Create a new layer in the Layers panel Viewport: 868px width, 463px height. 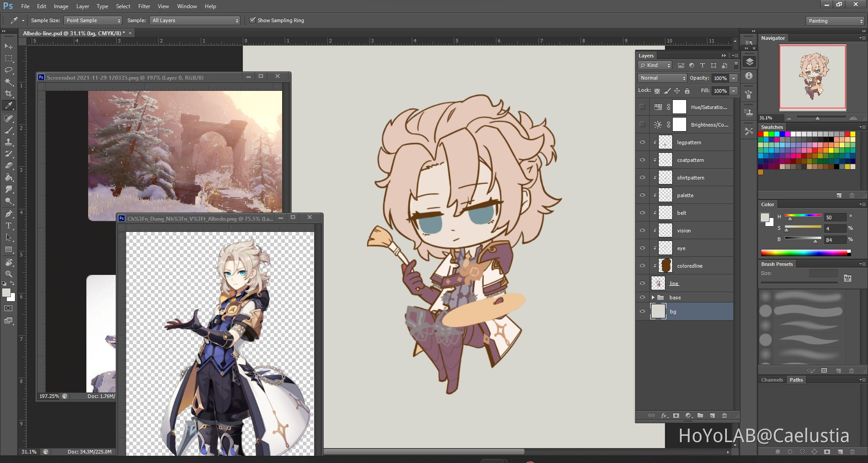713,416
